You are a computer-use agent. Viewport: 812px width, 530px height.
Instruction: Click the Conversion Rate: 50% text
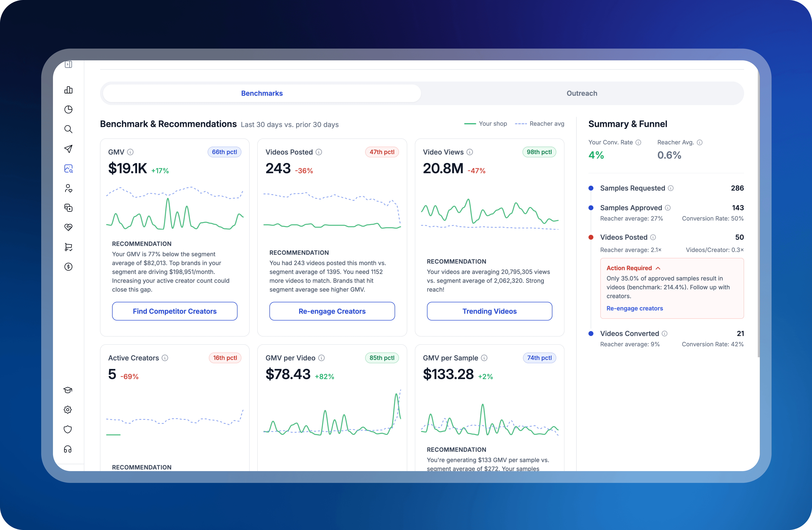coord(713,219)
